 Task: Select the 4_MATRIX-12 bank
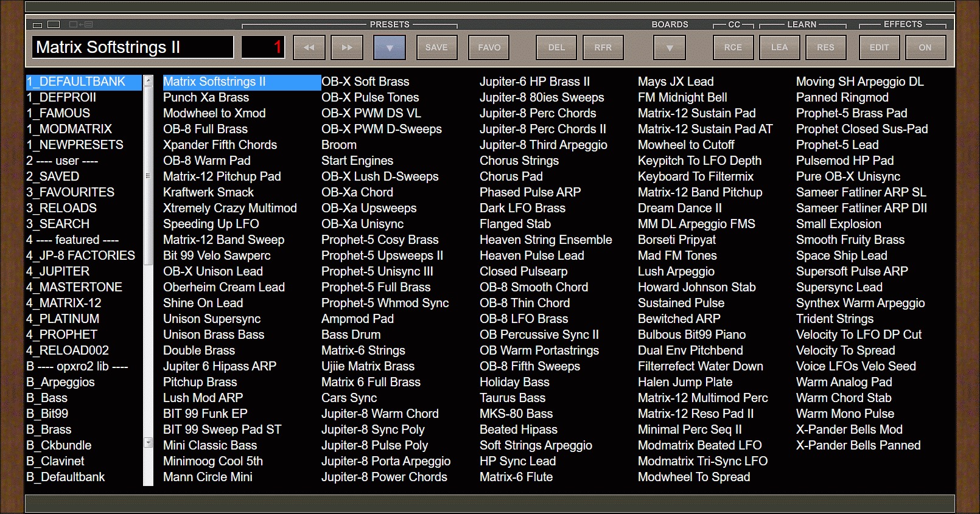pos(64,303)
